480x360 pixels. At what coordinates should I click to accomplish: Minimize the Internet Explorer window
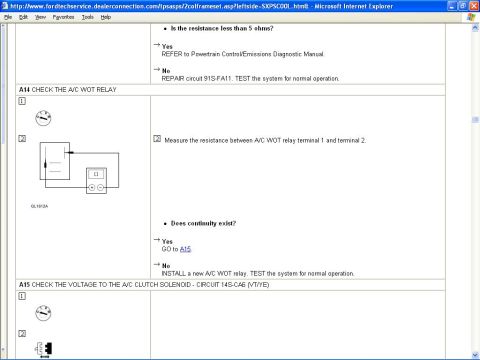pyautogui.click(x=452, y=6)
